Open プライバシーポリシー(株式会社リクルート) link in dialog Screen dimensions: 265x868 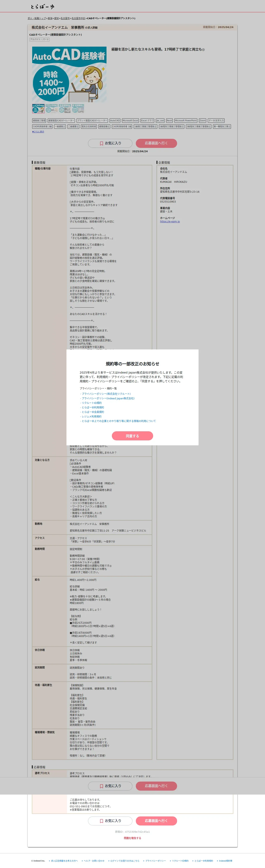(106, 394)
